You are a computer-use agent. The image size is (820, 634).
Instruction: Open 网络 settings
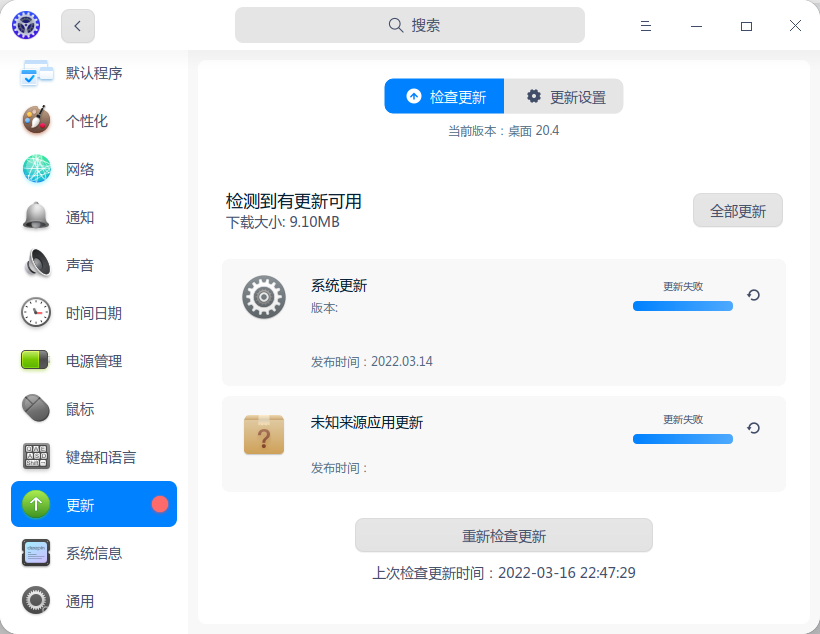(x=94, y=168)
